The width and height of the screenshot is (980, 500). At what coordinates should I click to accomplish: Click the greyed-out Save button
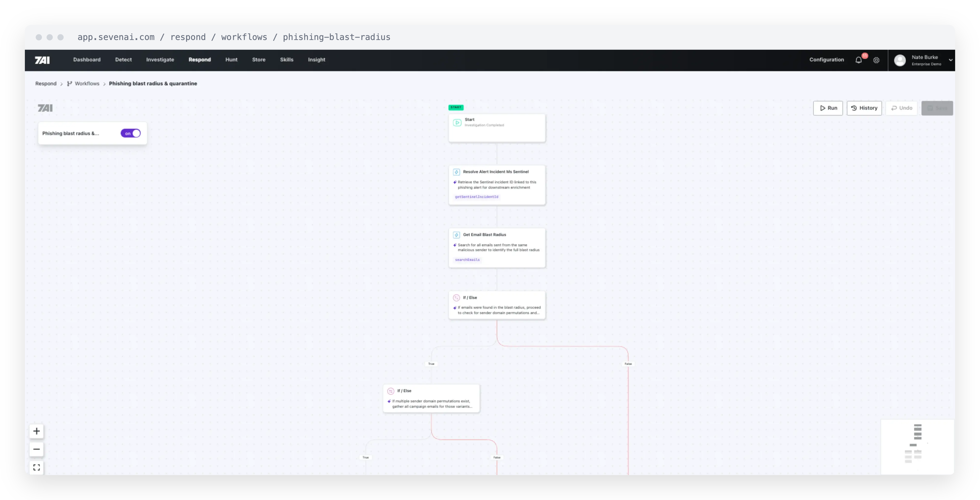(937, 108)
